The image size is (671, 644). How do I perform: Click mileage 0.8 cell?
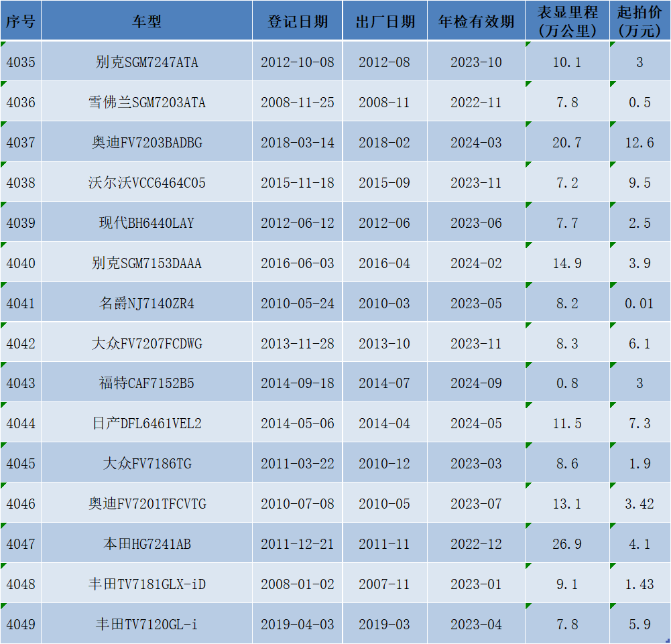[x=567, y=383]
